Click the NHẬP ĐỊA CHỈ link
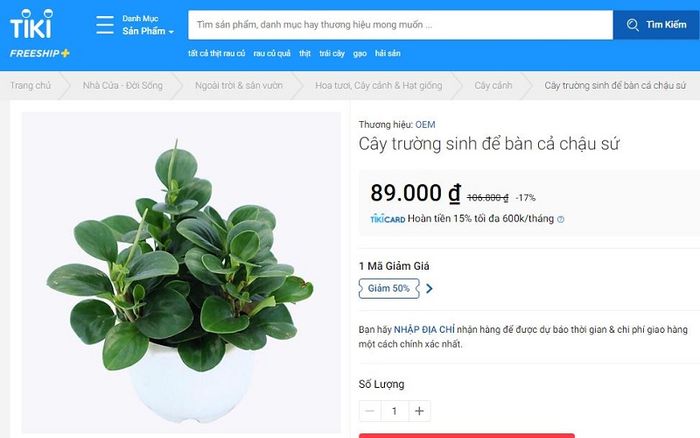This screenshot has width=700, height=438. [424, 330]
